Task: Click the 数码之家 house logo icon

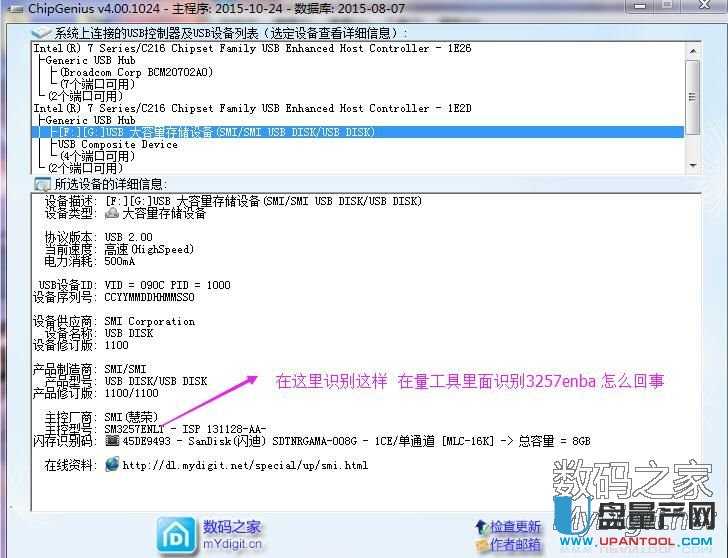Action: (x=176, y=536)
